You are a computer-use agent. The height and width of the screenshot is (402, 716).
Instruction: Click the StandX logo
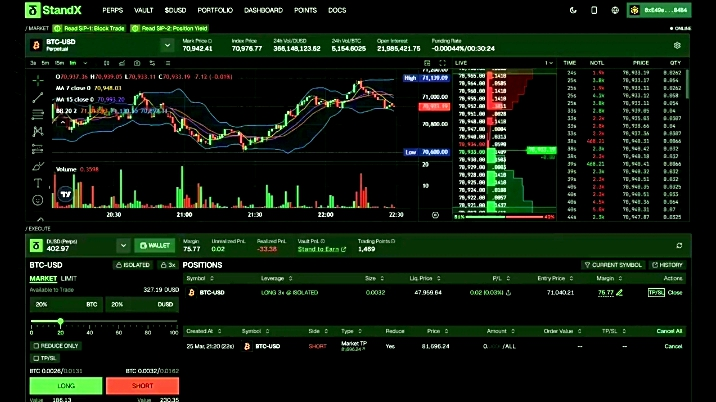click(53, 10)
